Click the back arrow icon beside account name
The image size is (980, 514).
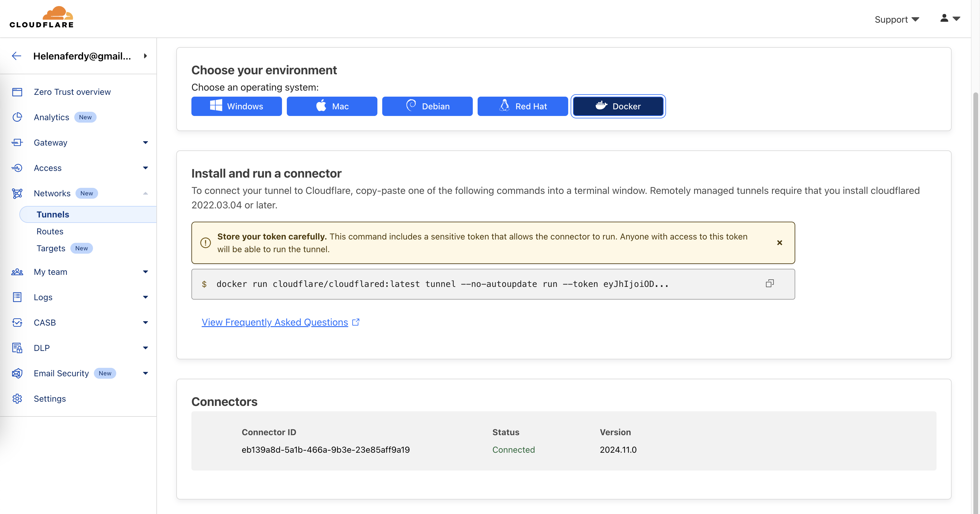pos(16,56)
